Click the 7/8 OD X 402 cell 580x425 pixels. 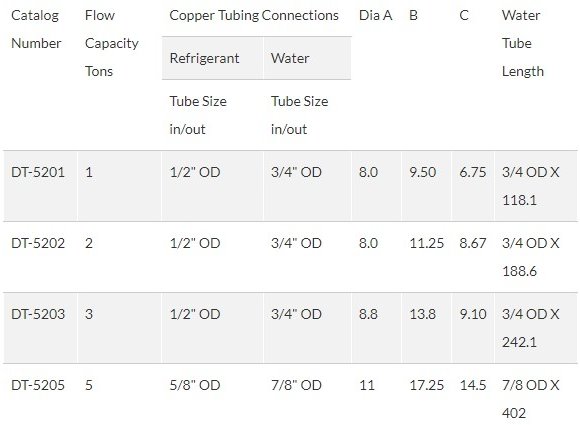[x=530, y=399]
